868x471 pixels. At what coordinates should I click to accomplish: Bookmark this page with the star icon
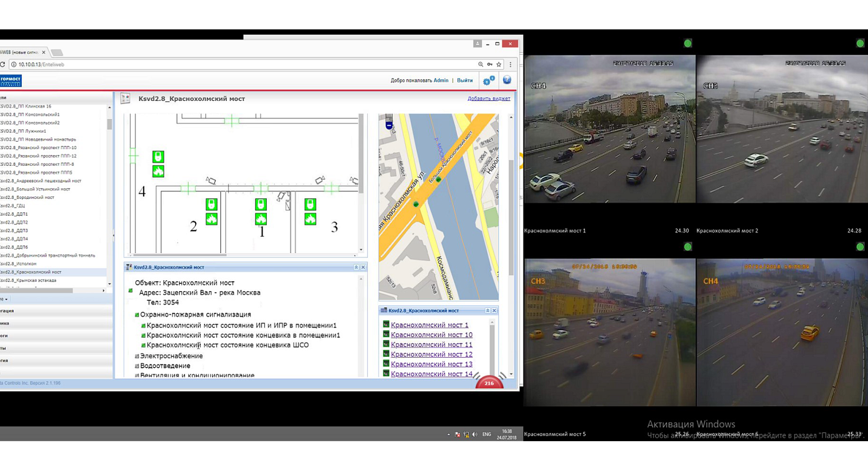click(499, 64)
